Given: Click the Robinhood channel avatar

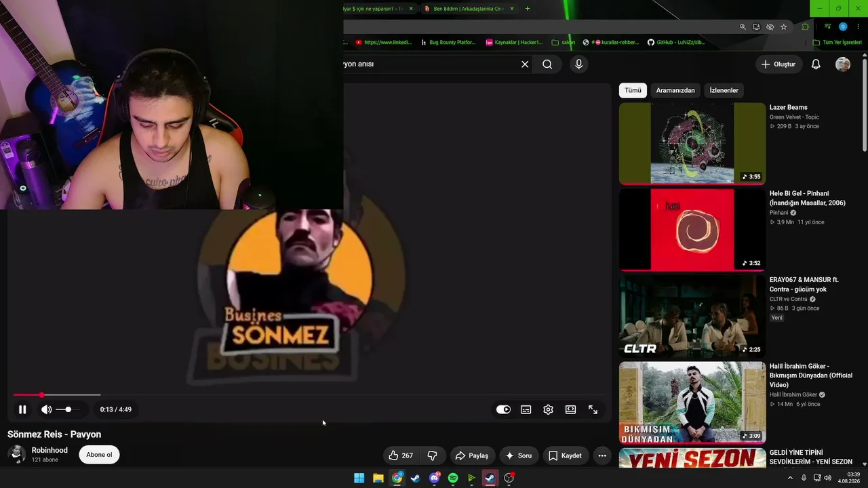Looking at the screenshot, I should coord(17,454).
